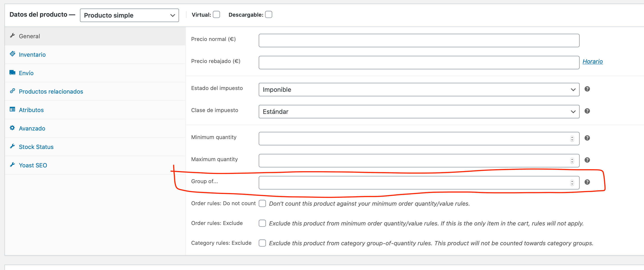Click the General tab wrench icon
Image resolution: width=644 pixels, height=270 pixels.
12,36
